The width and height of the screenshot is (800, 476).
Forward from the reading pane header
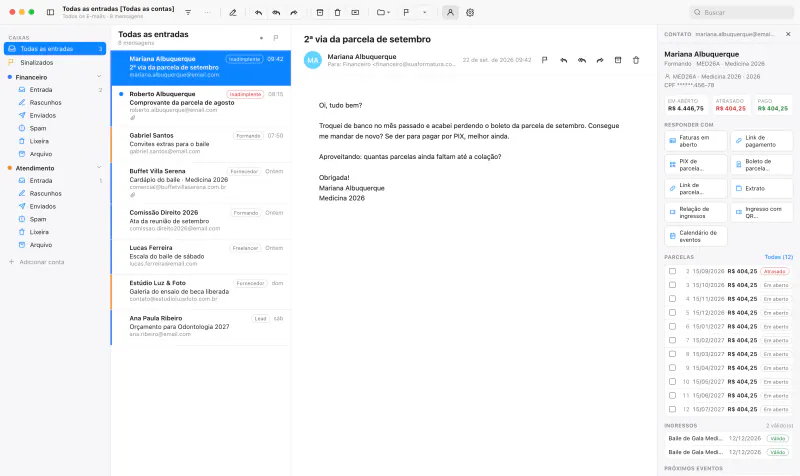coord(600,60)
